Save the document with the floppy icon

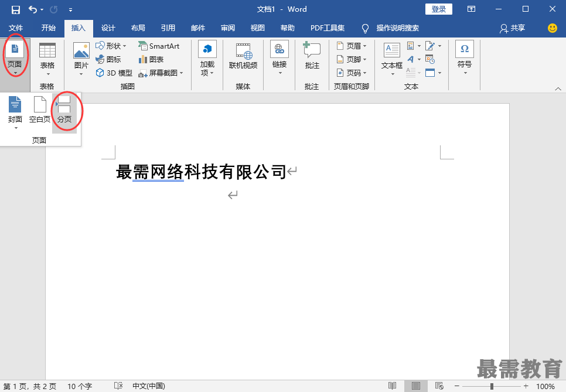(15, 10)
